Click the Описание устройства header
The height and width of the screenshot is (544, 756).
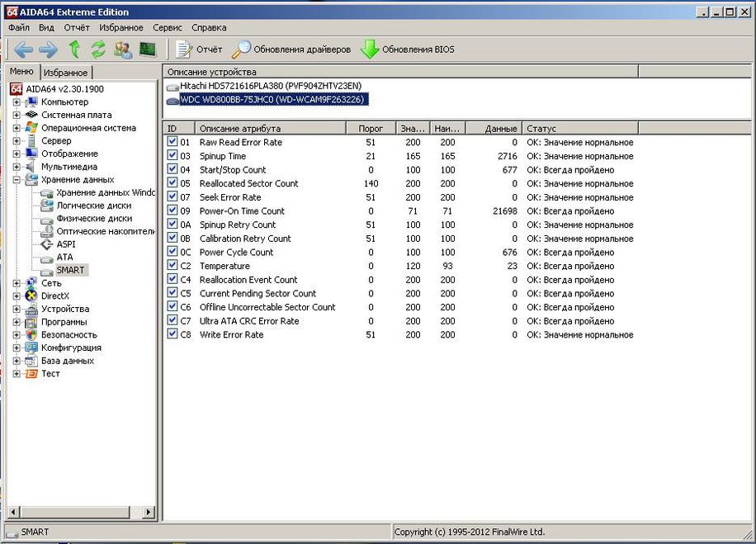[x=400, y=72]
